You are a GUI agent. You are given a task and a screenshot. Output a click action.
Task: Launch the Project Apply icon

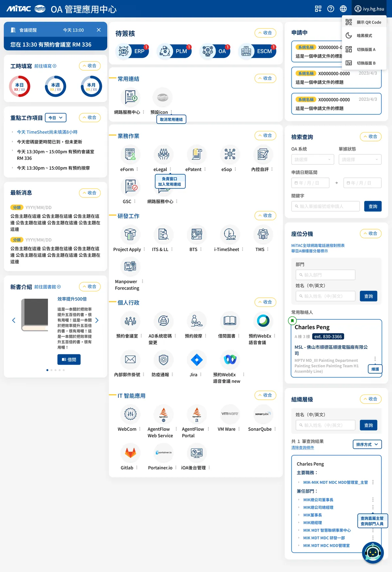coord(130,235)
